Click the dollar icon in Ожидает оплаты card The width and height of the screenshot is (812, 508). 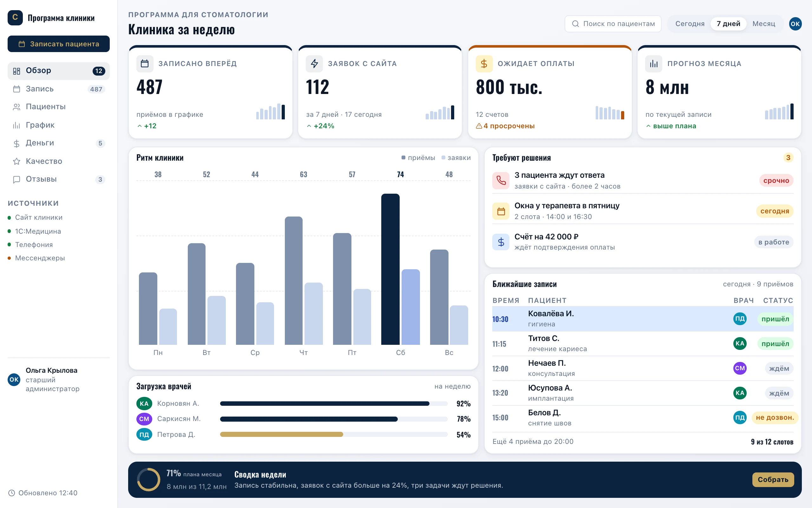[x=484, y=63]
